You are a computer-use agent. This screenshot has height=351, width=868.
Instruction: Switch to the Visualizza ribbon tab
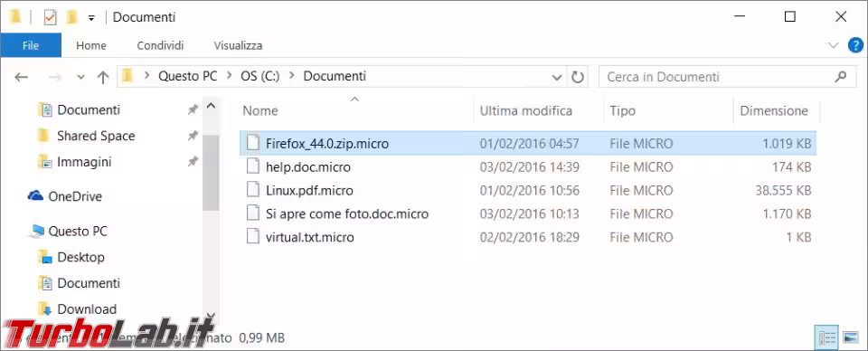238,45
